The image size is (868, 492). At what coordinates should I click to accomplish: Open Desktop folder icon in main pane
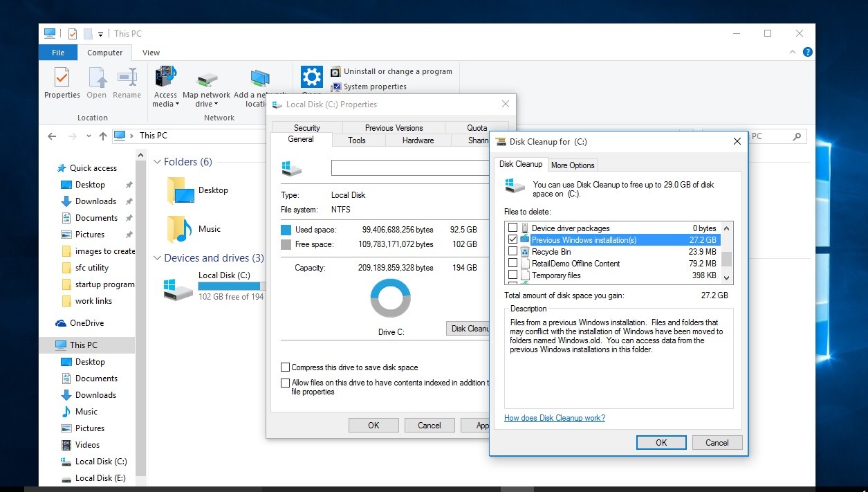[181, 190]
